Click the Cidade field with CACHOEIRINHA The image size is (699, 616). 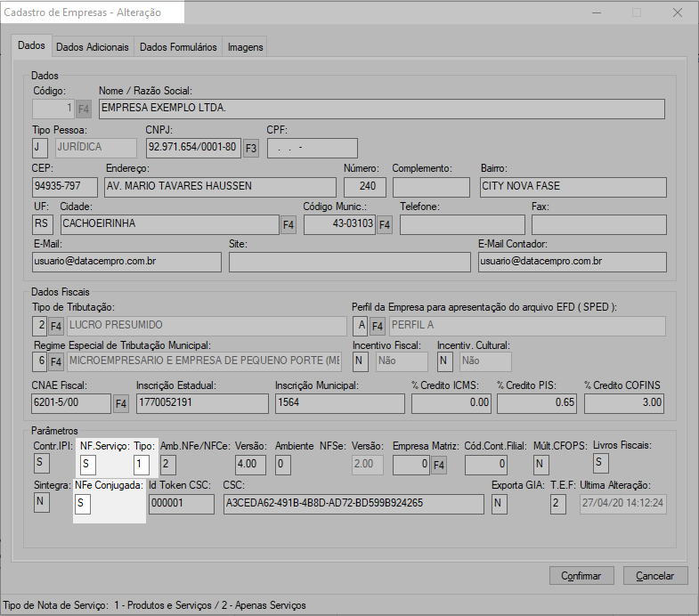tap(170, 224)
